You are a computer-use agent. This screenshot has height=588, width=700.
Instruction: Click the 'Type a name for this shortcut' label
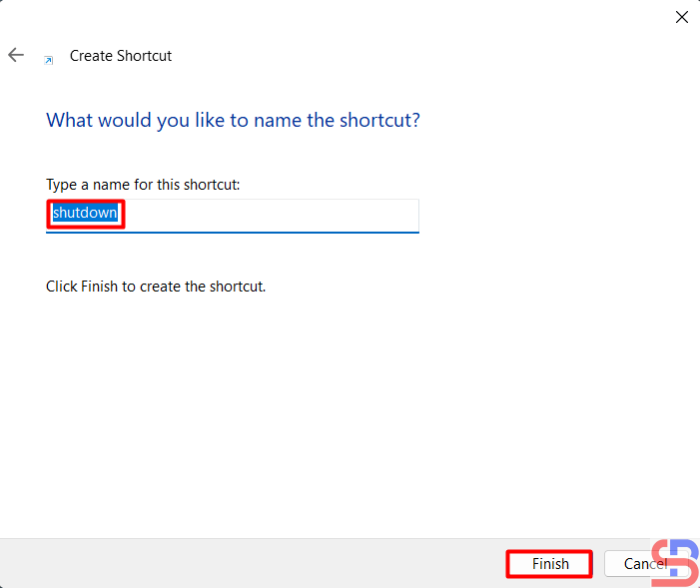click(x=143, y=185)
